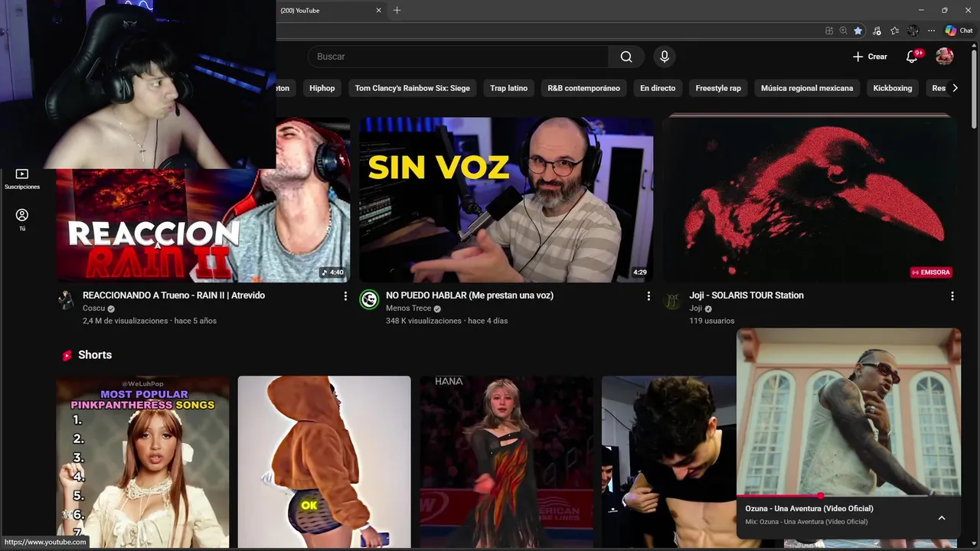The width and height of the screenshot is (980, 551).
Task: Click Mix: Ozuna - Una Aventura text
Action: pos(806,522)
